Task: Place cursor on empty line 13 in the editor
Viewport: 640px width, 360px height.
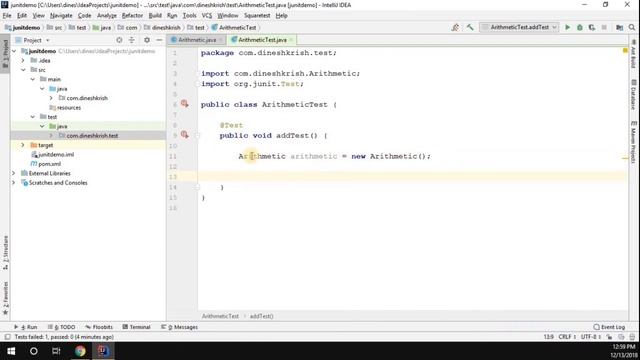Action: pyautogui.click(x=412, y=176)
